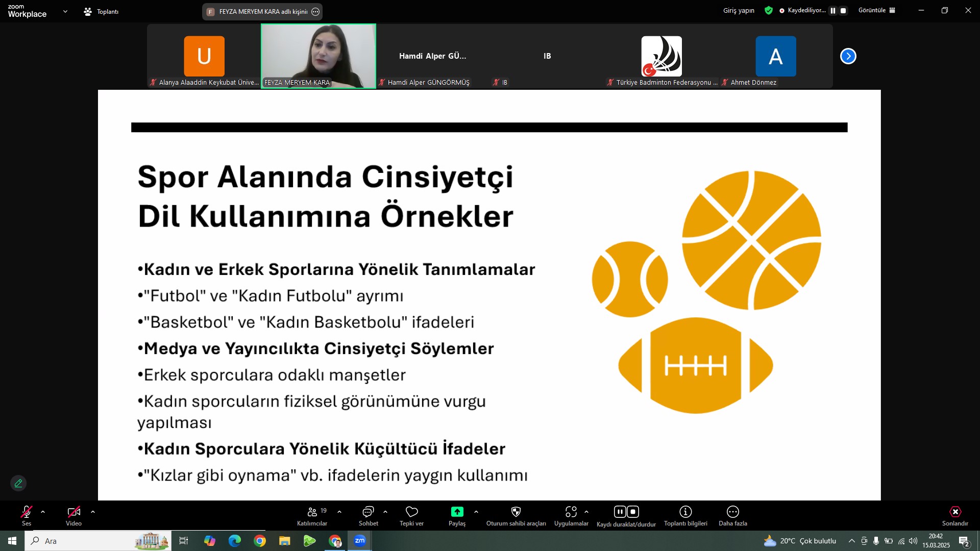Click the green Paylaş share screen icon
Screen dimensions: 980x551
pos(457,512)
